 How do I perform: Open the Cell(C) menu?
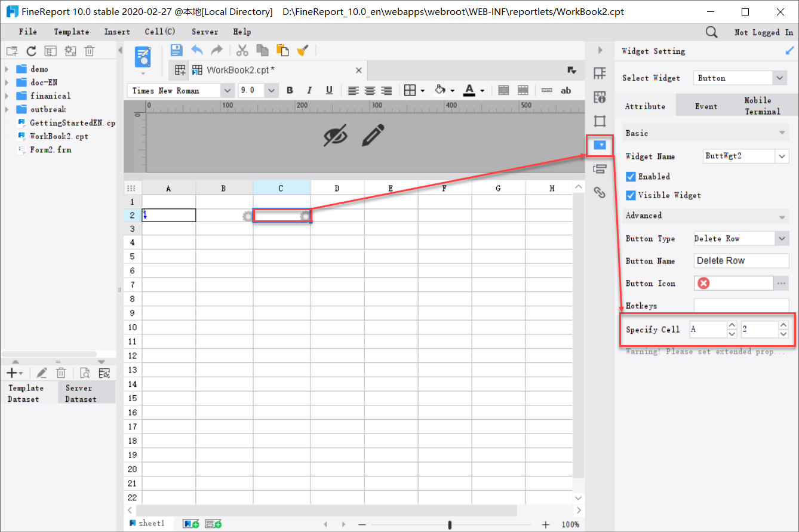pos(159,32)
